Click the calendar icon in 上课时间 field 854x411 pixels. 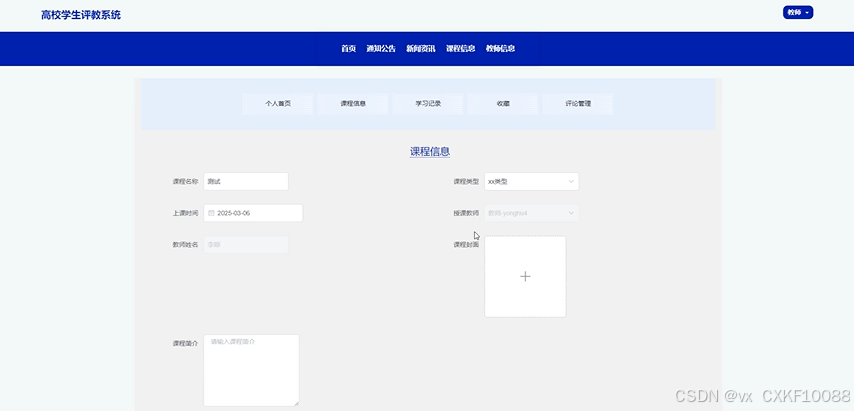pos(211,213)
